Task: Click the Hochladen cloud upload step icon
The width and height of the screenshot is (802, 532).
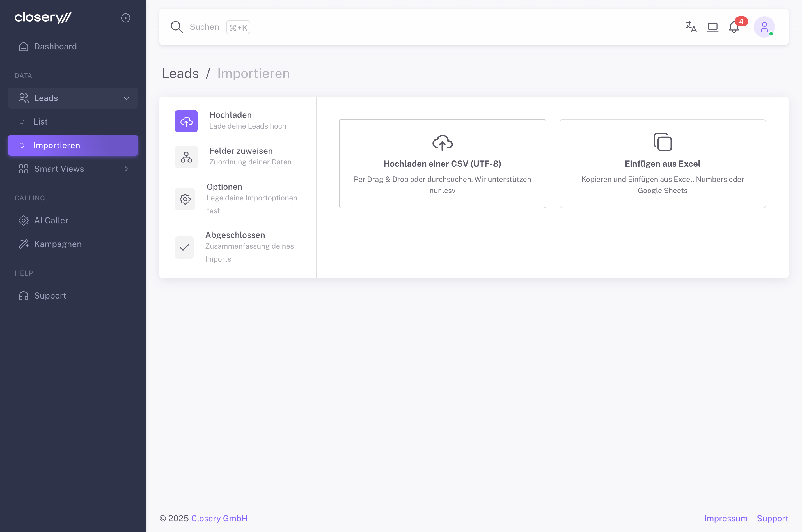Action: 186,121
